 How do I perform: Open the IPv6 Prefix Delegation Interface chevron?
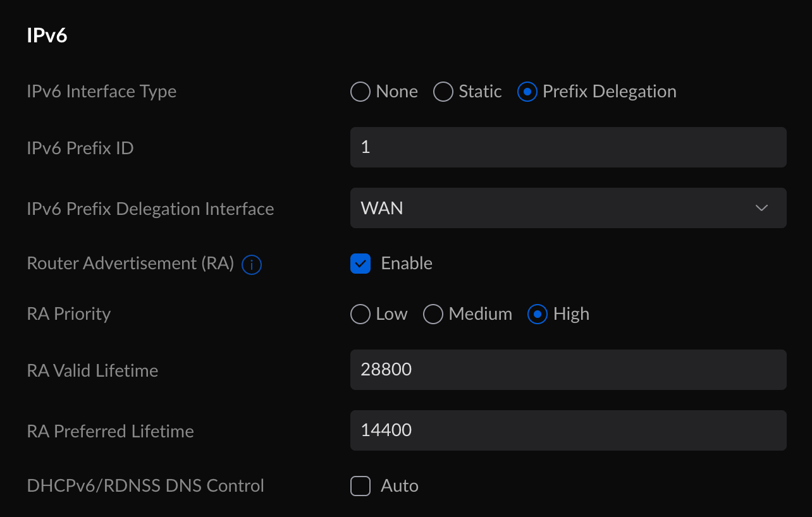click(761, 207)
